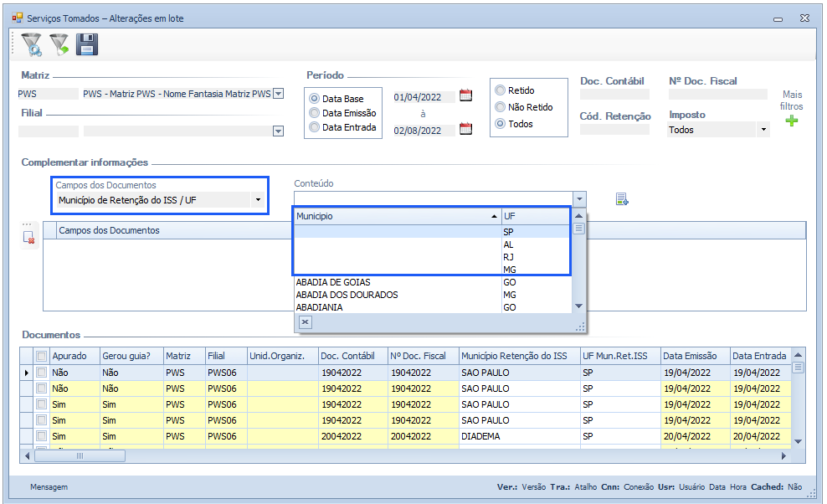827x504 pixels.
Task: Close the dropdown popup with X button
Action: click(x=305, y=322)
